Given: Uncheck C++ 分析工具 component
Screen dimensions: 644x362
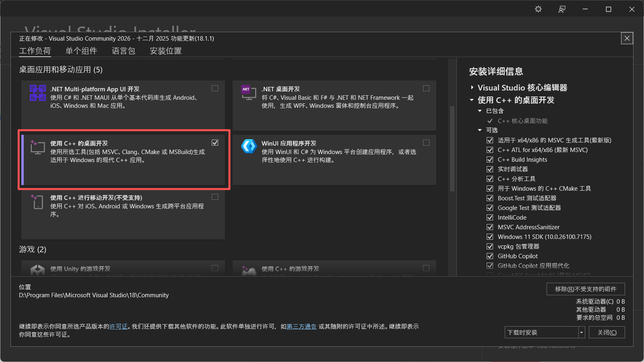Looking at the screenshot, I should [490, 179].
